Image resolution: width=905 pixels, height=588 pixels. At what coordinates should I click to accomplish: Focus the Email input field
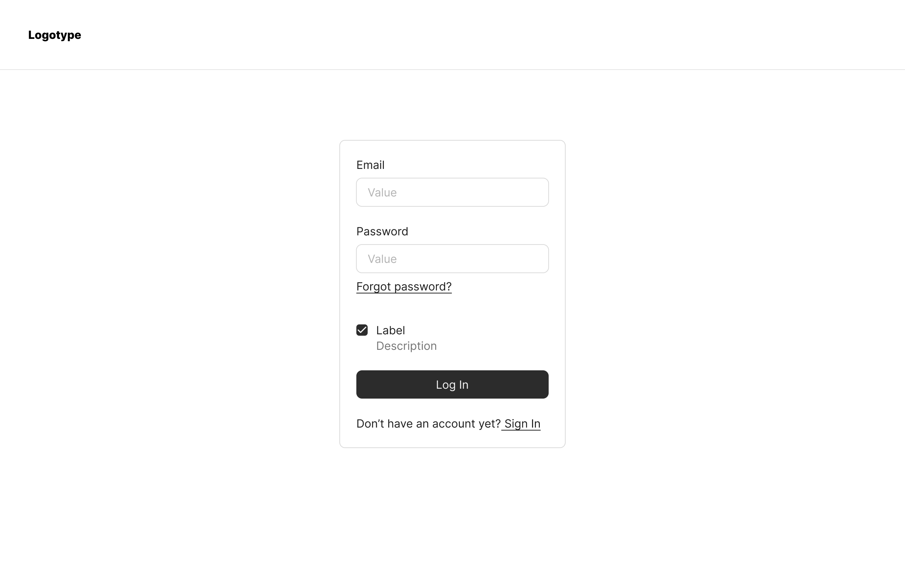[452, 192]
